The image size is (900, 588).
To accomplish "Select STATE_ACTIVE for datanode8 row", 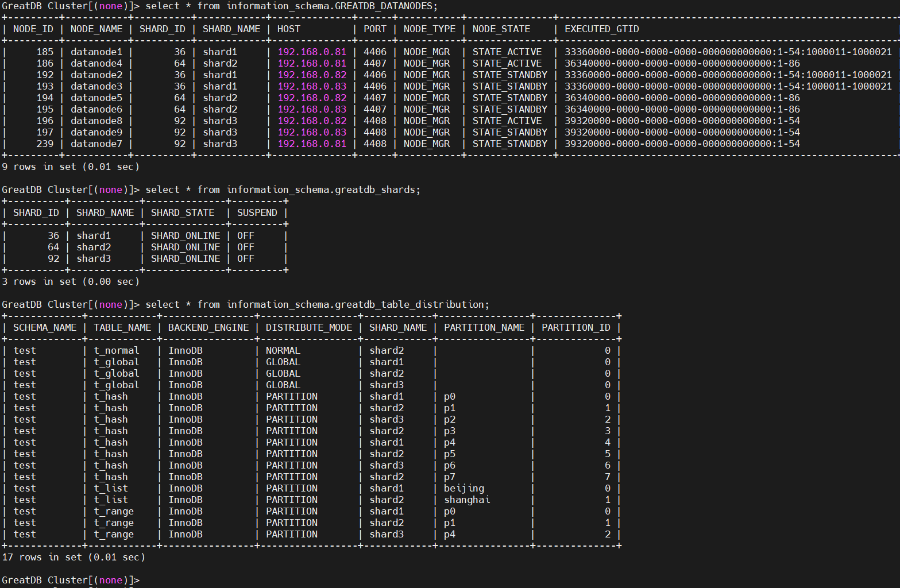I will point(507,121).
